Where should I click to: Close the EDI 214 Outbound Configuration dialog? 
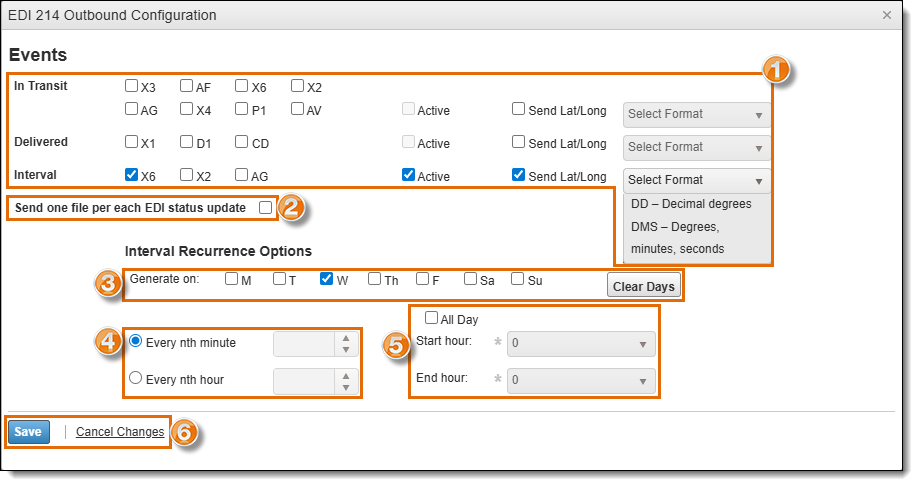[x=887, y=15]
